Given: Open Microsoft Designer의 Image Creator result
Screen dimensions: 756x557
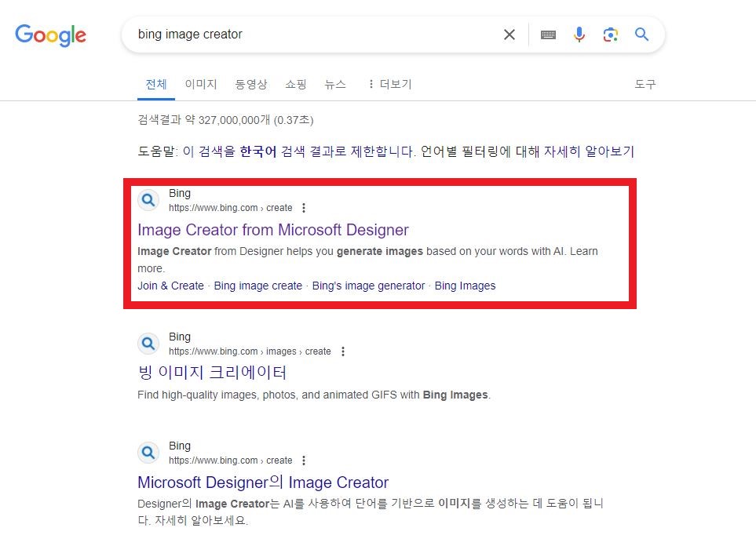Looking at the screenshot, I should click(x=263, y=482).
